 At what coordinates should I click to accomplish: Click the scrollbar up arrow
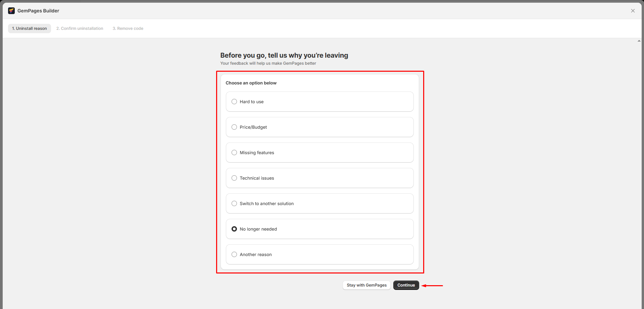(x=639, y=41)
